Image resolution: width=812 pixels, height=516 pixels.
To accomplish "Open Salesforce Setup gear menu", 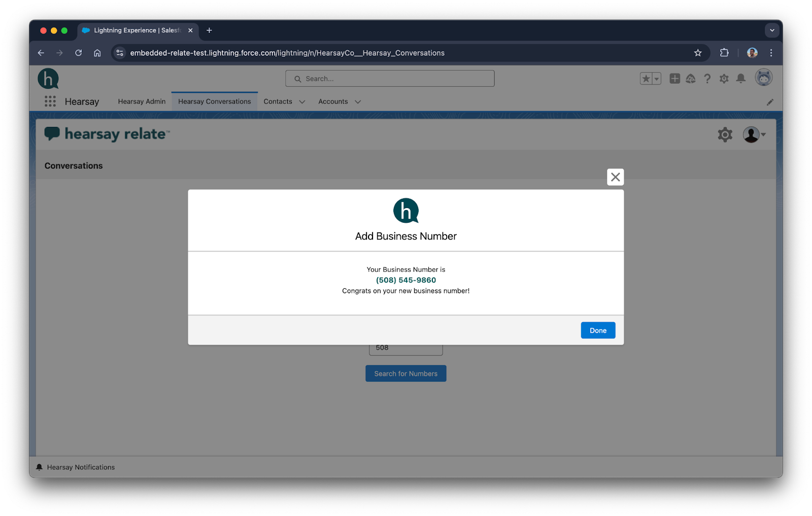I will tap(724, 79).
